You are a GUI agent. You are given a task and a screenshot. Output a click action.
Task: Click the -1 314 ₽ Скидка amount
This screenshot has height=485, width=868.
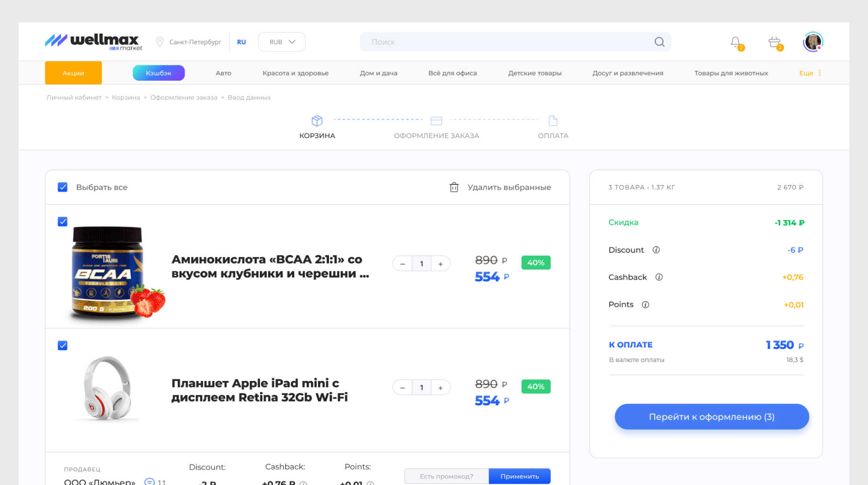(790, 223)
